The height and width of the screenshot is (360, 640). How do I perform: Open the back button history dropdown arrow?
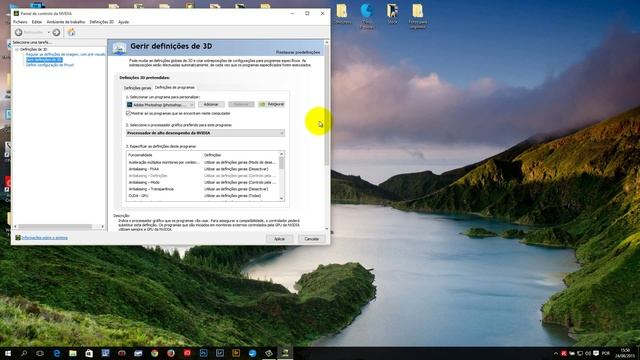click(49, 32)
